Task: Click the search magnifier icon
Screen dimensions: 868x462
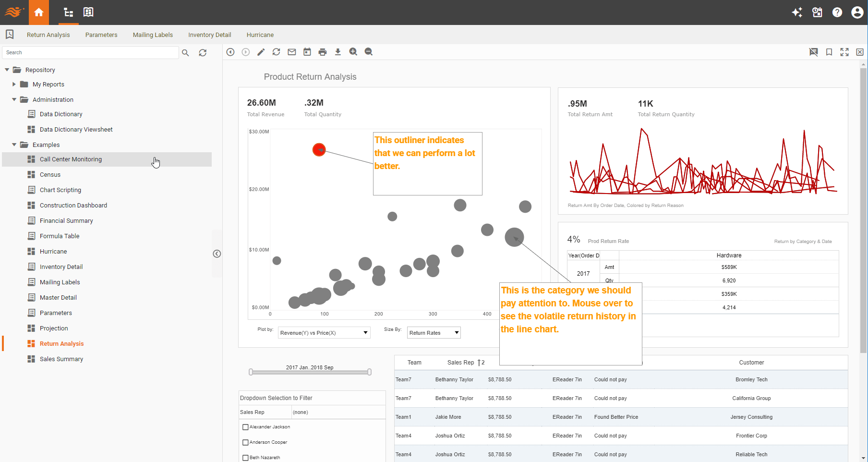Action: pos(185,53)
